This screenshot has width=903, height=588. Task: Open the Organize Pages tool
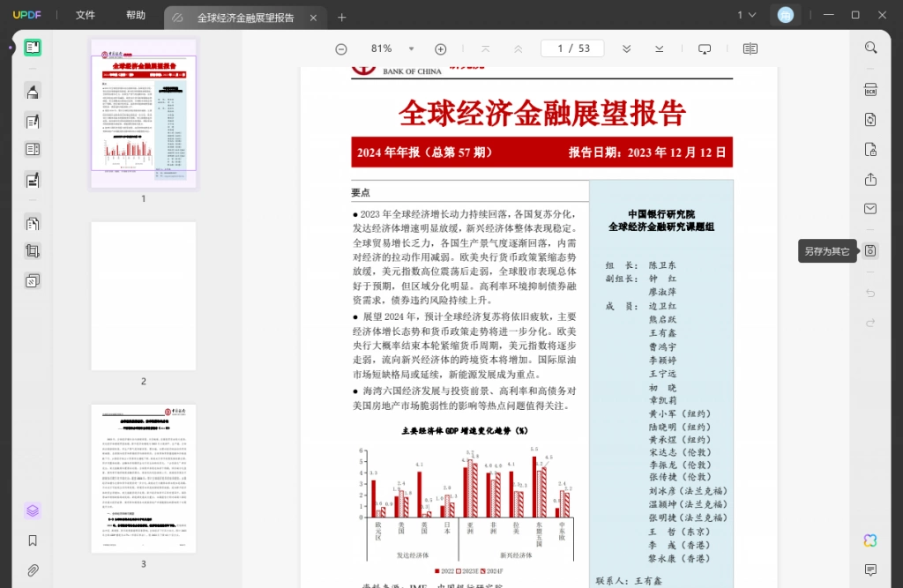[x=33, y=223]
